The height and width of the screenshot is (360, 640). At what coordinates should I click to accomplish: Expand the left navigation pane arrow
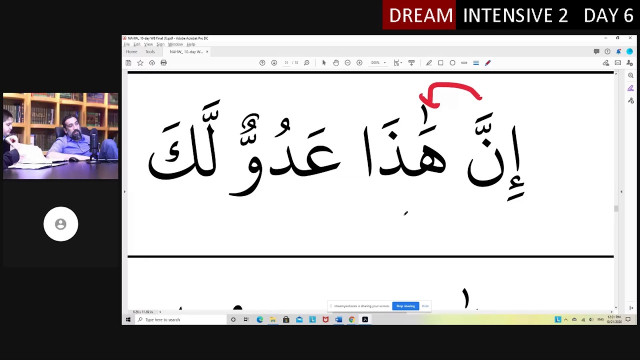tap(124, 191)
